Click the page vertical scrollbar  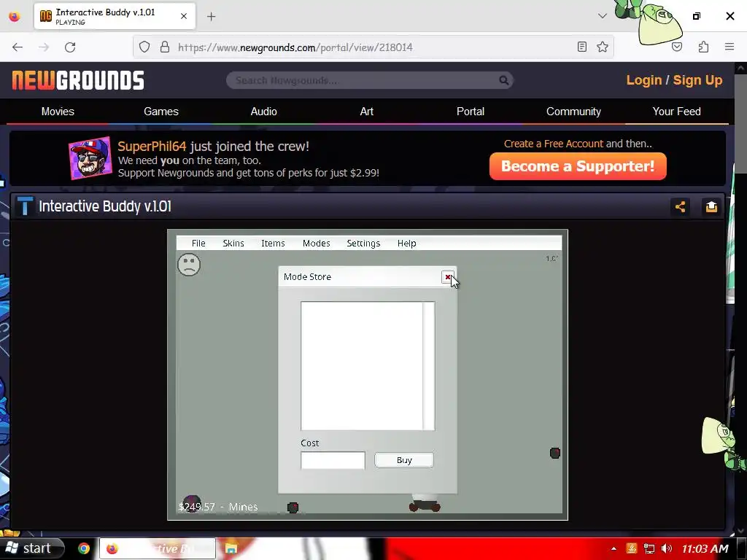740,125
